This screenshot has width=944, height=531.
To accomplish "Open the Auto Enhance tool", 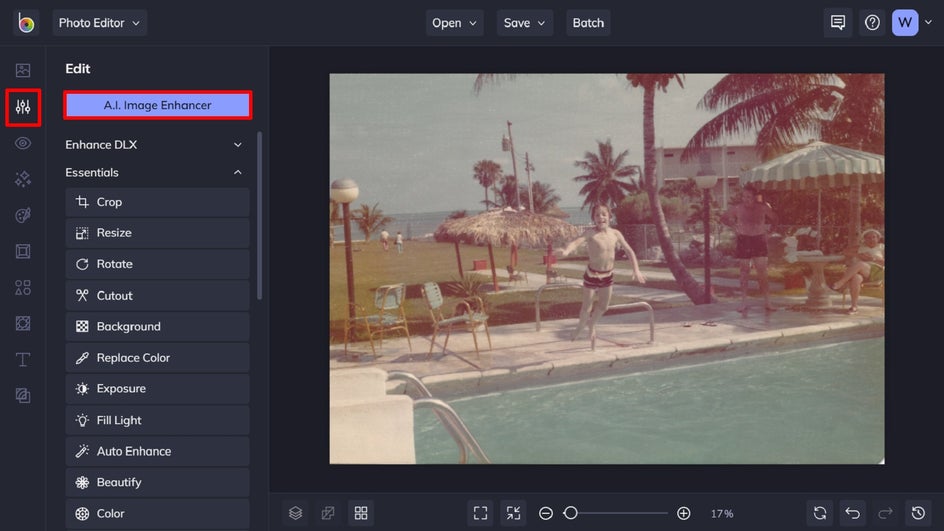I will click(157, 451).
